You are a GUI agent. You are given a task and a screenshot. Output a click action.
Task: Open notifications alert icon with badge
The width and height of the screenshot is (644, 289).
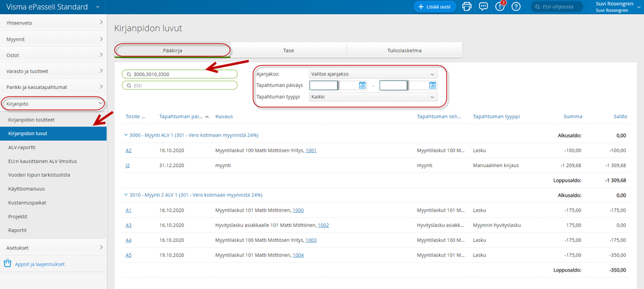coord(500,6)
